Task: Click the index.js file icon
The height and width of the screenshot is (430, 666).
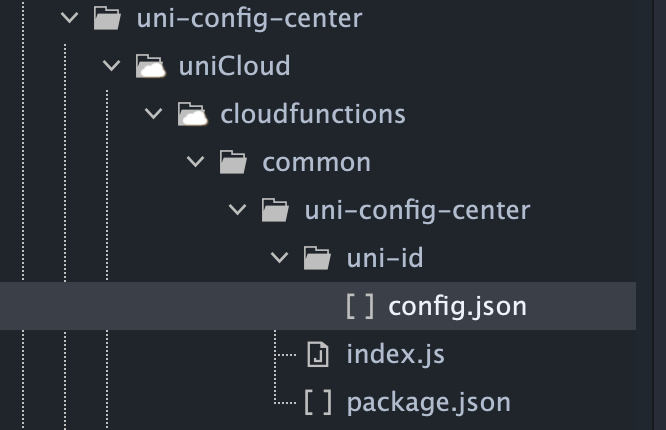Action: pyautogui.click(x=318, y=354)
